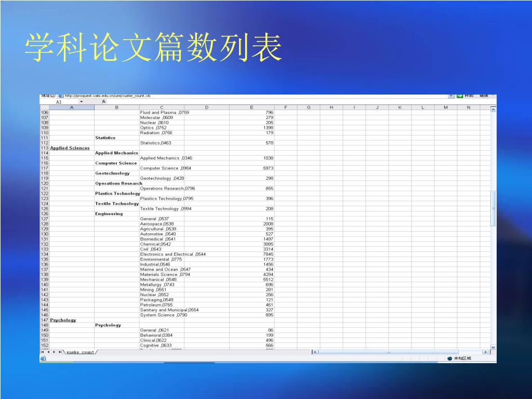Click the value 5512 cell

point(252,280)
